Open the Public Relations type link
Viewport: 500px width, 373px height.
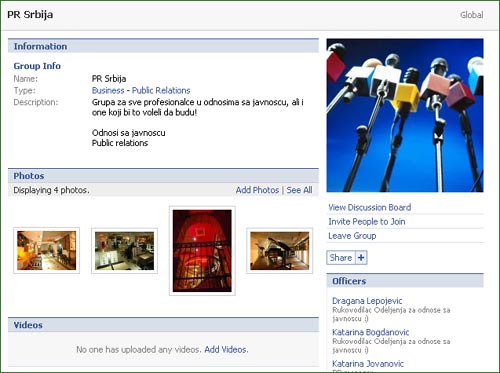point(161,90)
